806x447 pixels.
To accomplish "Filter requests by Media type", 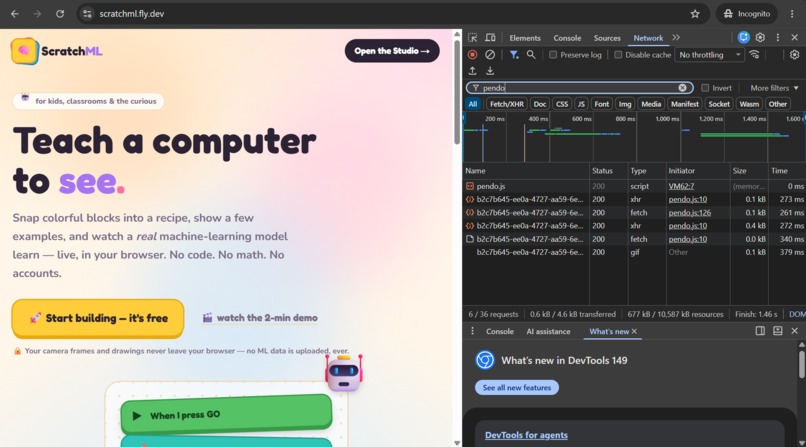I will click(651, 104).
